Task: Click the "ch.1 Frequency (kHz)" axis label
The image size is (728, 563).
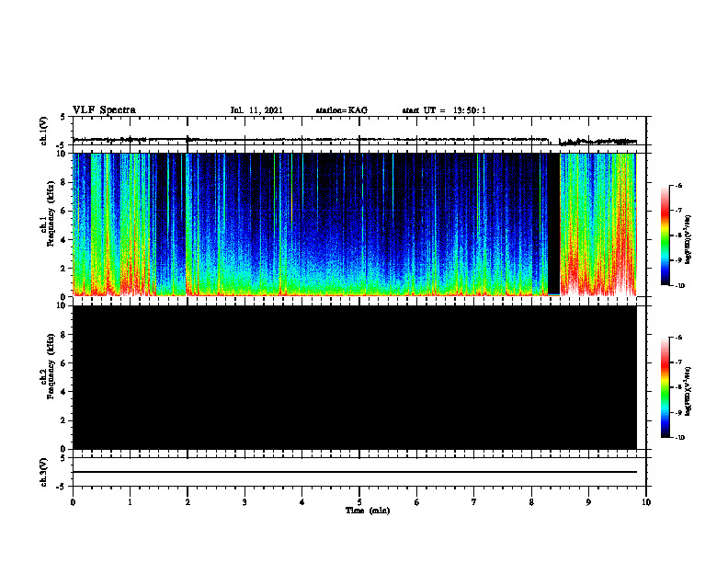Action: tap(48, 214)
